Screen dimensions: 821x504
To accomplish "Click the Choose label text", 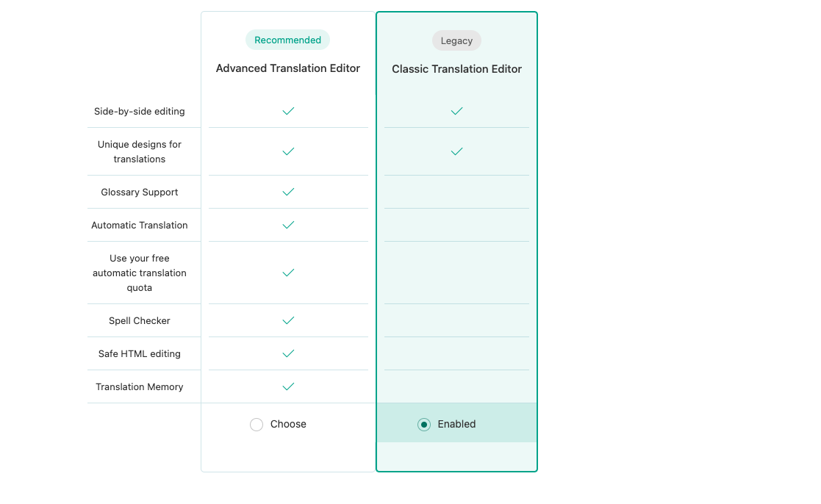I will pyautogui.click(x=288, y=425).
